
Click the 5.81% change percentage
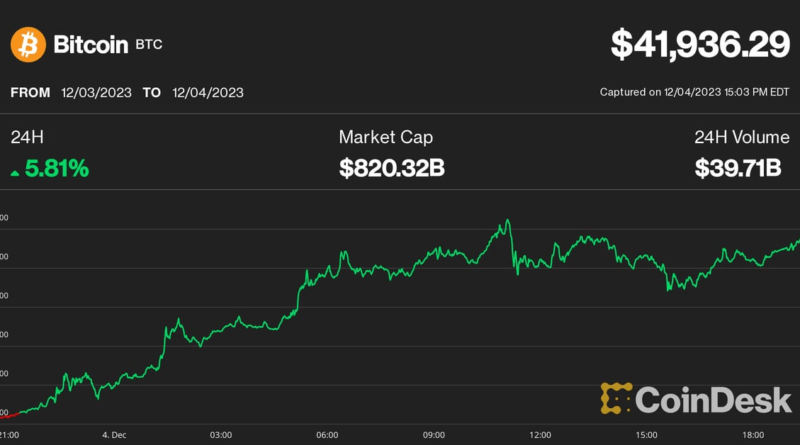tap(57, 170)
